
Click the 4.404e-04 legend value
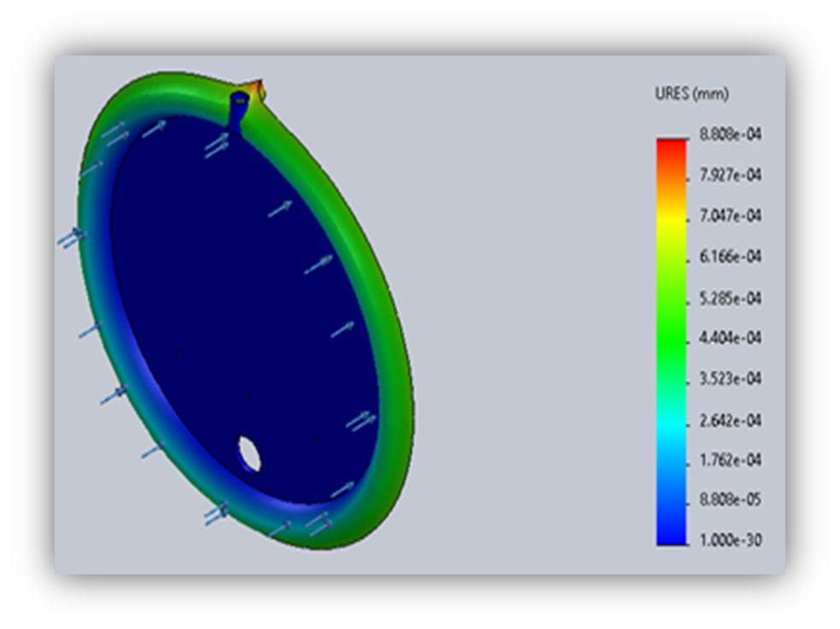tap(730, 337)
